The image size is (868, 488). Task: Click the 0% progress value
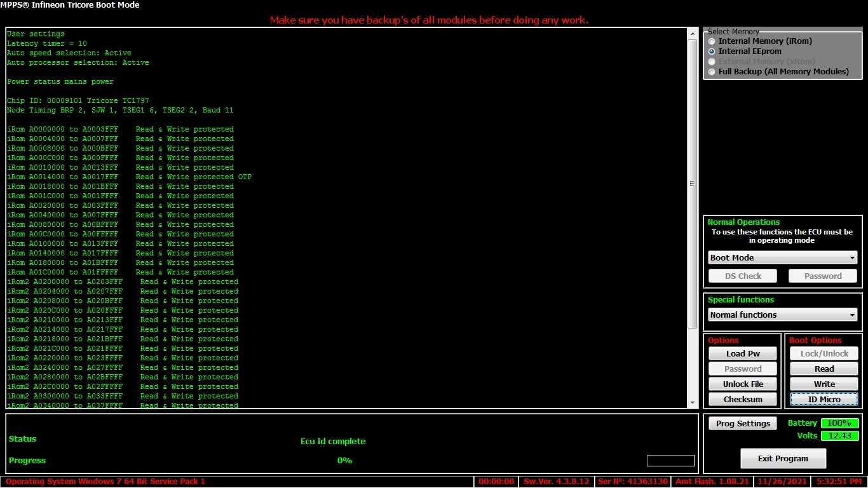(344, 461)
